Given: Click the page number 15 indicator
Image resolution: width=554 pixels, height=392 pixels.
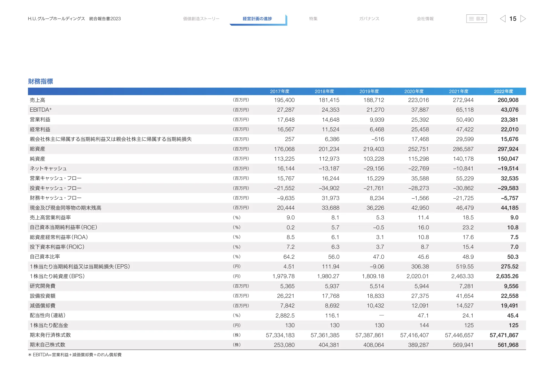Looking at the screenshot, I should [x=513, y=19].
